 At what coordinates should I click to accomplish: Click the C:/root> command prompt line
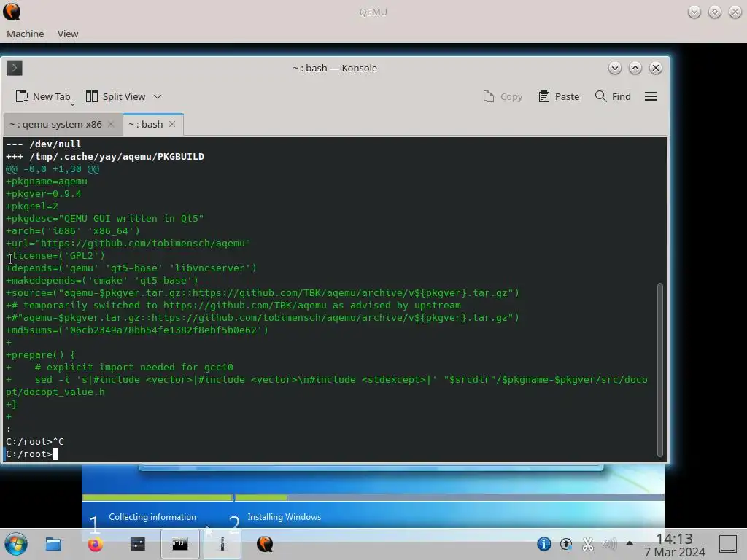click(x=32, y=454)
